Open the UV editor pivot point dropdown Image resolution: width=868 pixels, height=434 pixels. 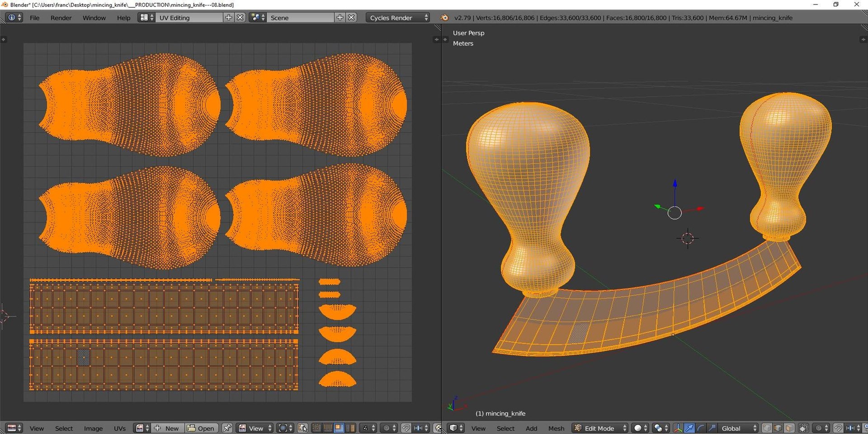pos(284,428)
